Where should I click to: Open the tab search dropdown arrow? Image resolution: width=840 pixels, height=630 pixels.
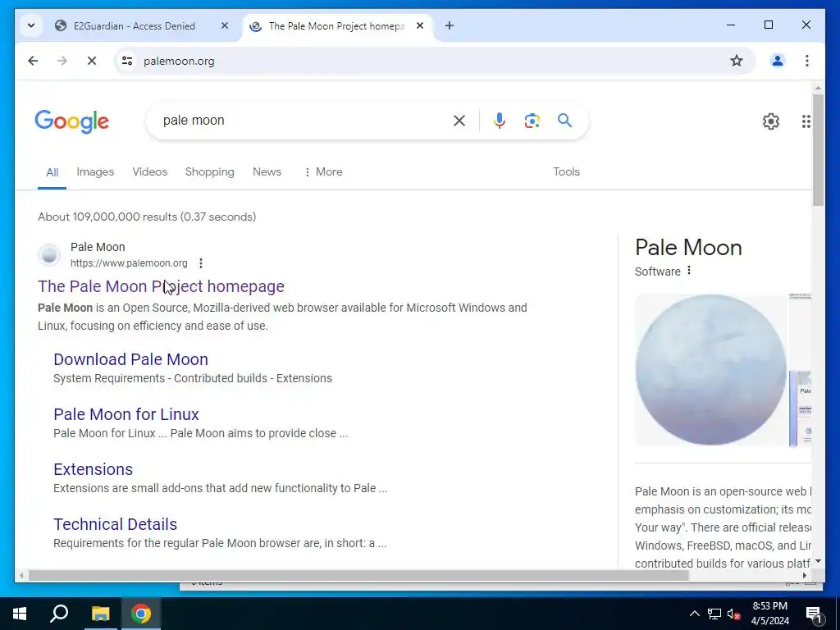(x=31, y=25)
